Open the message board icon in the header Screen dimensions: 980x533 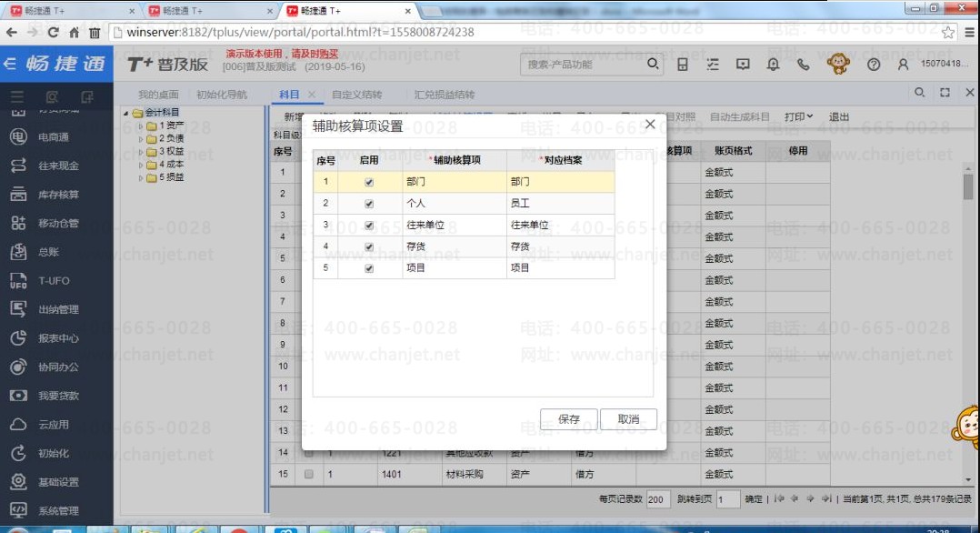pyautogui.click(x=743, y=64)
